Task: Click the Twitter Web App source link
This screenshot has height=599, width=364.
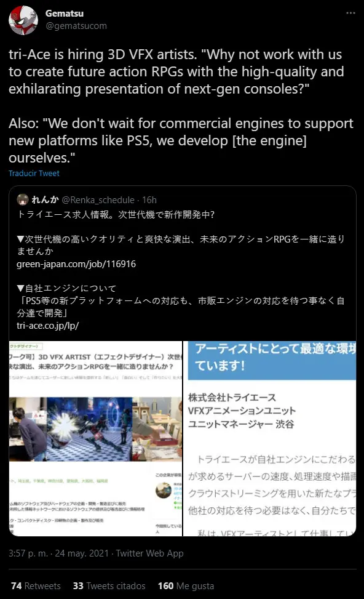Action: (x=149, y=553)
